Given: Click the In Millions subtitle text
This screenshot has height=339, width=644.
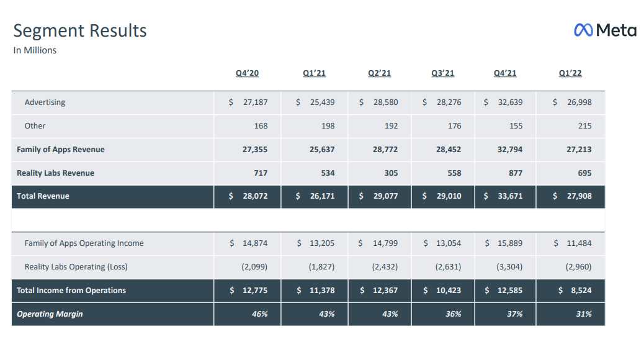Looking at the screenshot, I should click(35, 51).
